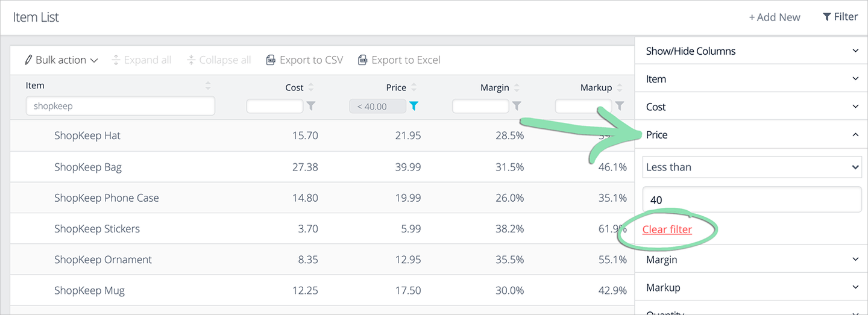Click the Margin column funnel icon
Viewport: 868px width, 315px height.
point(517,106)
